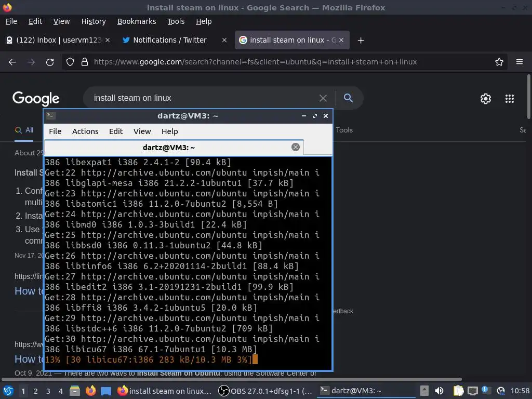Close the terminal window
This screenshot has height=399, width=532.
point(326,116)
